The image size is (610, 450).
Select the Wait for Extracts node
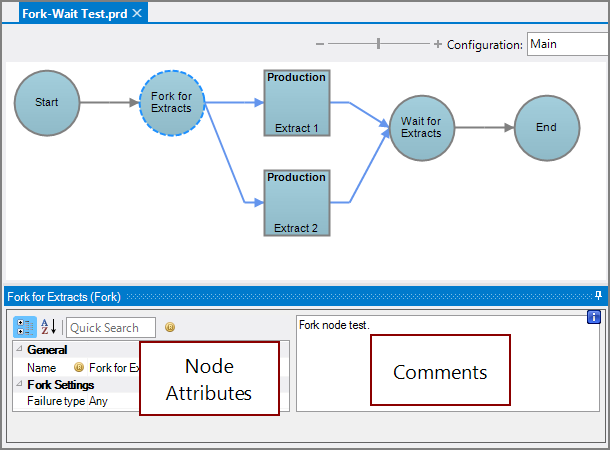click(x=421, y=128)
